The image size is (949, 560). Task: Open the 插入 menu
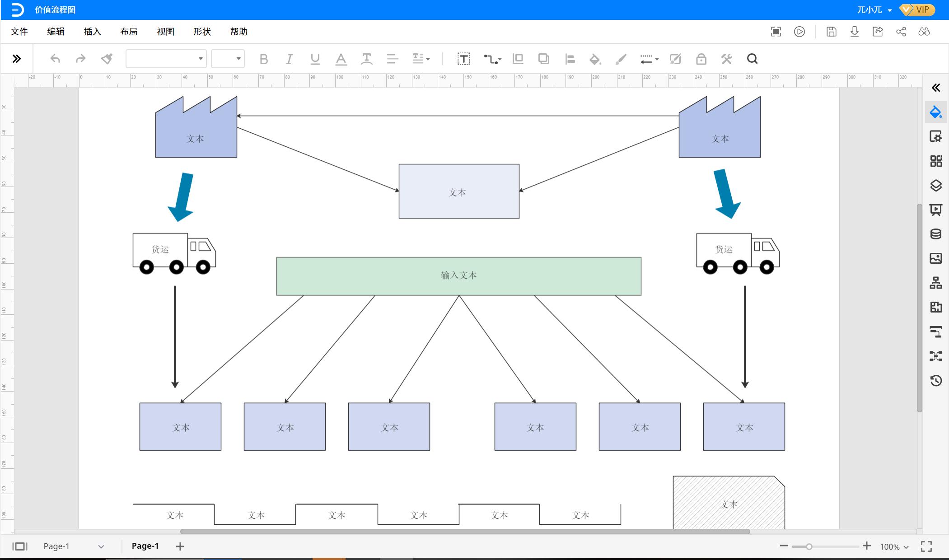(92, 32)
